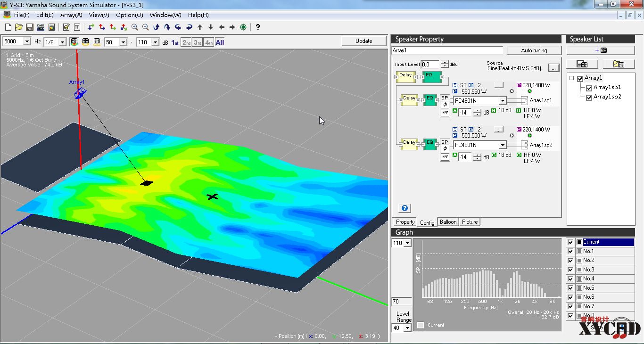Click the blue help icon in Speaker Property

(405, 208)
